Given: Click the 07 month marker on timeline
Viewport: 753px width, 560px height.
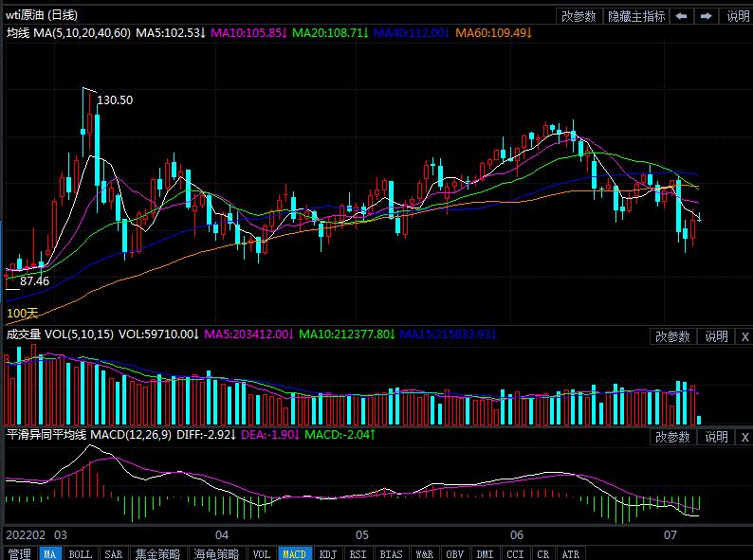Looking at the screenshot, I should 671,535.
